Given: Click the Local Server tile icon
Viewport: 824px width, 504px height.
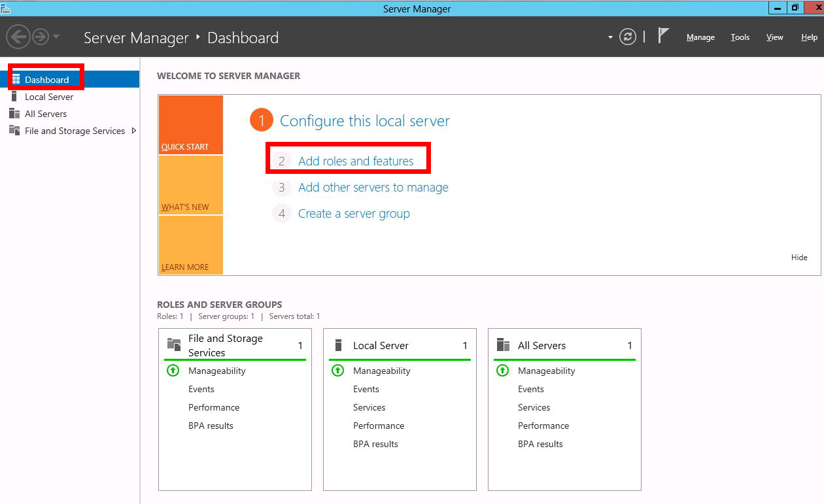Looking at the screenshot, I should (x=338, y=344).
